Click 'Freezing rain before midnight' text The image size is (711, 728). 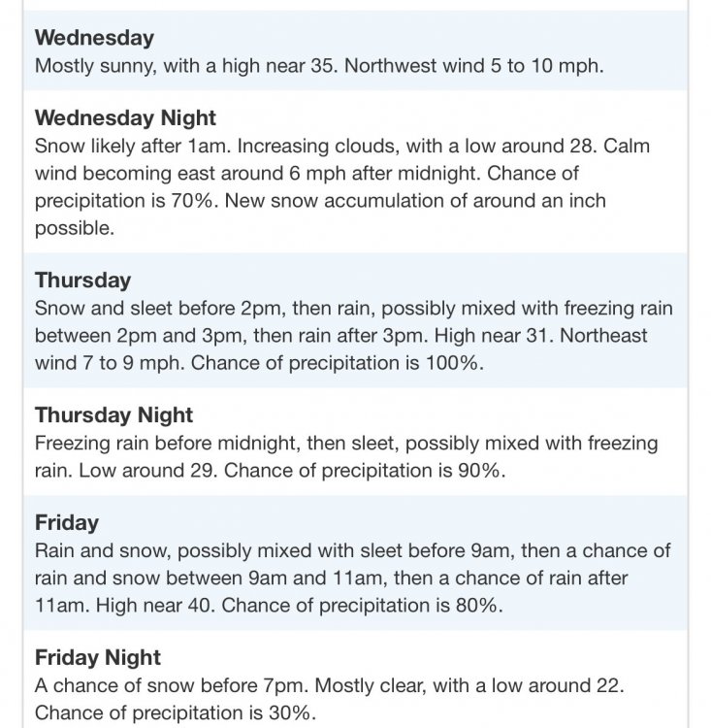click(168, 444)
